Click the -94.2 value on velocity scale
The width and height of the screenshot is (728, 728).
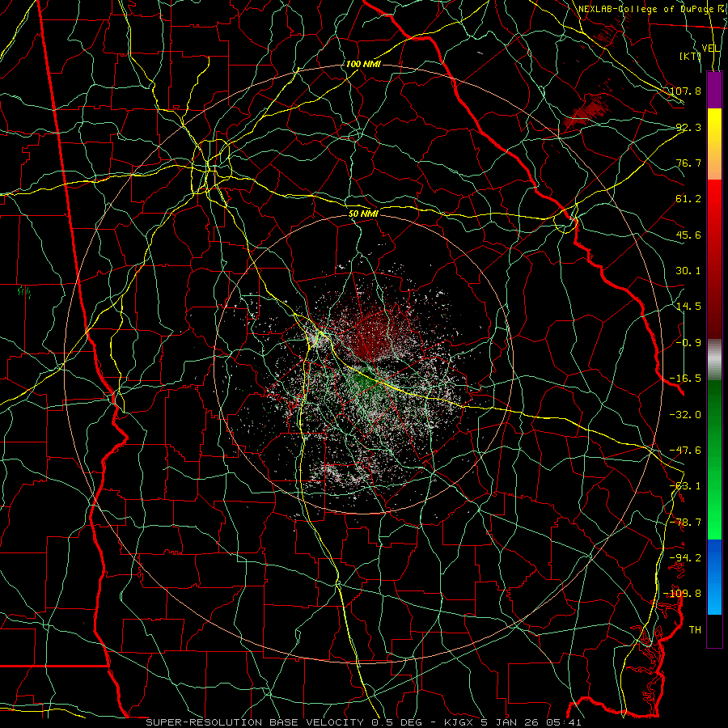(685, 557)
